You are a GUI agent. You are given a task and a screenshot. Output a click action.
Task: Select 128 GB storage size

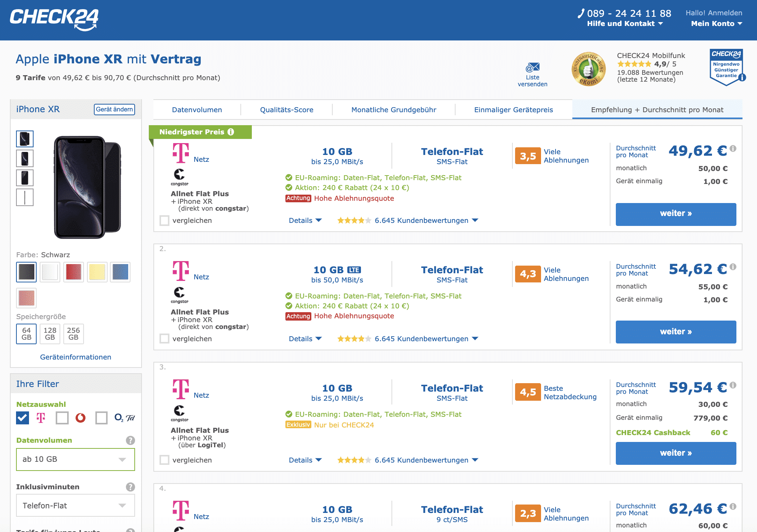(50, 334)
